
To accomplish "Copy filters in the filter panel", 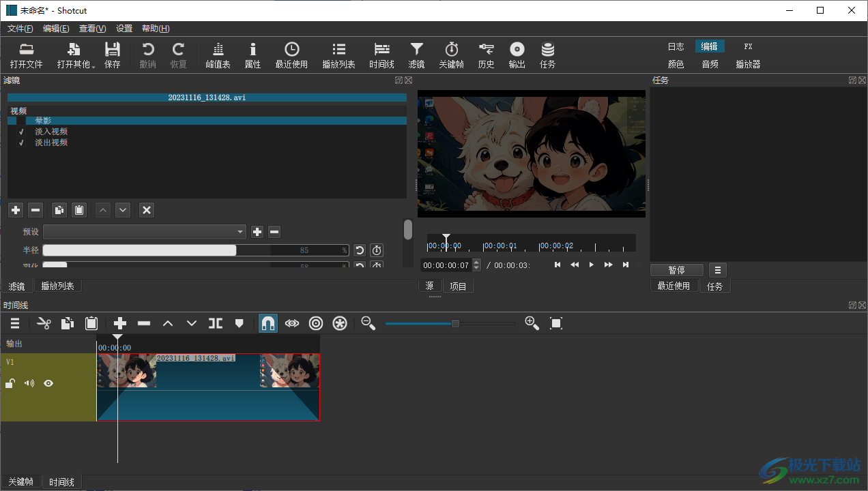I will coord(59,210).
